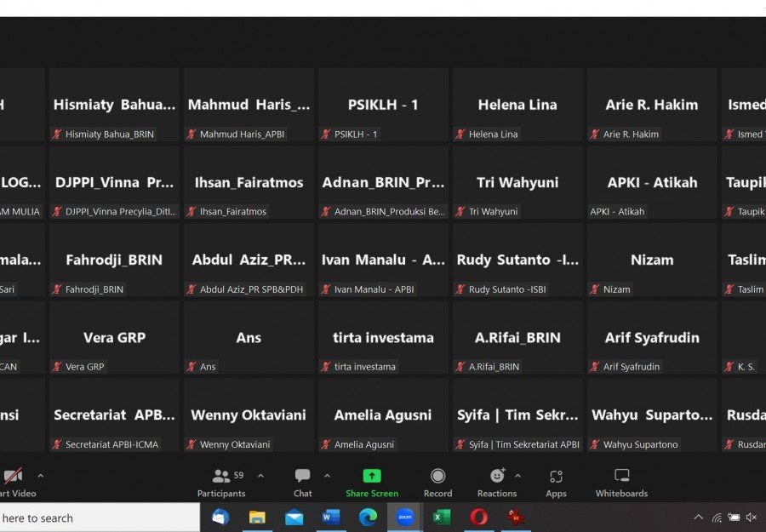Screen dimensions: 766x532
Task: Click muted mic icon beside Fahrodji_BRIN label
Action: (57, 289)
